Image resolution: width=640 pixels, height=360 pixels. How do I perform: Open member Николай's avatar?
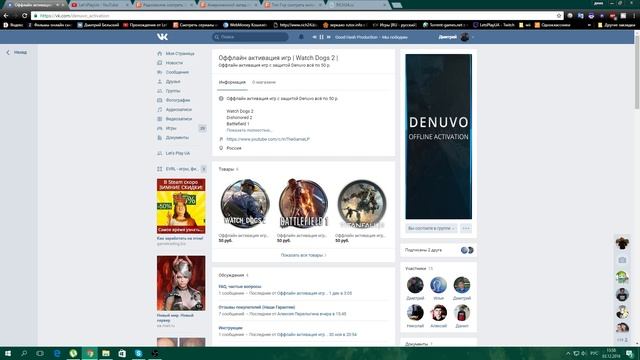(415, 313)
